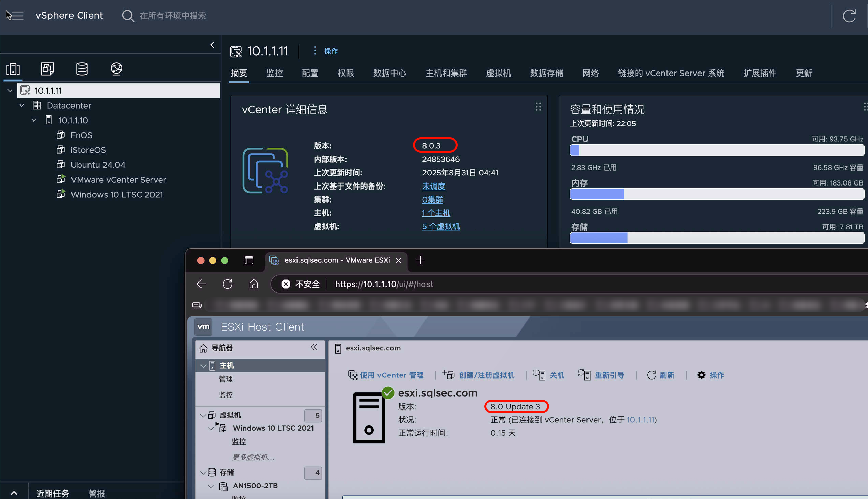Click the vCenter 详细信息 card drag handle
This screenshot has width=868, height=499.
[538, 107]
